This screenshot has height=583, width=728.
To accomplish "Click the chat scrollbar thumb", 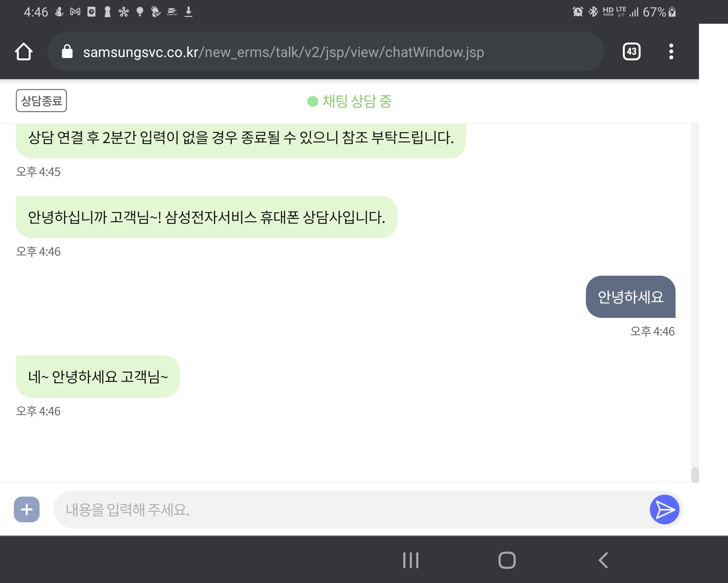I will tap(695, 475).
